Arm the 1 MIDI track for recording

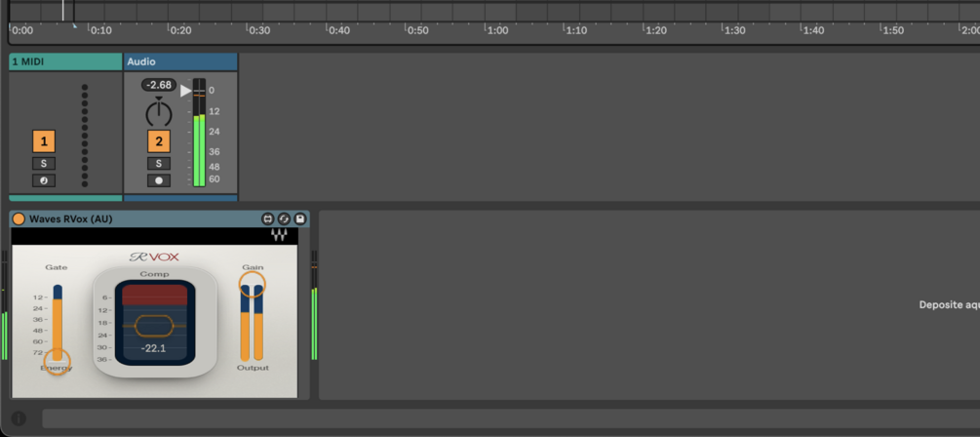coord(44,180)
